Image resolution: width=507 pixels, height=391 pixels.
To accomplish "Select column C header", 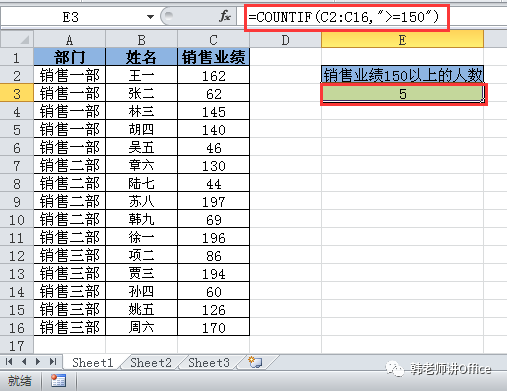I will point(213,40).
